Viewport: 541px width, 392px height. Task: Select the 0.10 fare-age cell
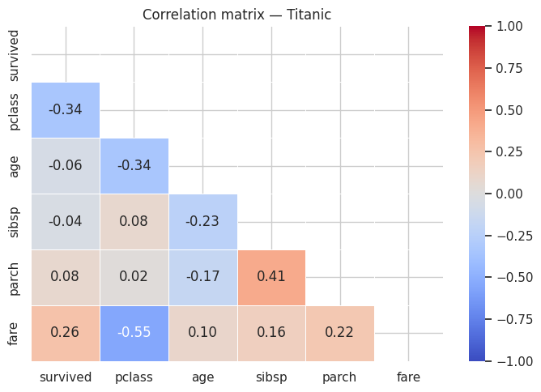(x=202, y=334)
